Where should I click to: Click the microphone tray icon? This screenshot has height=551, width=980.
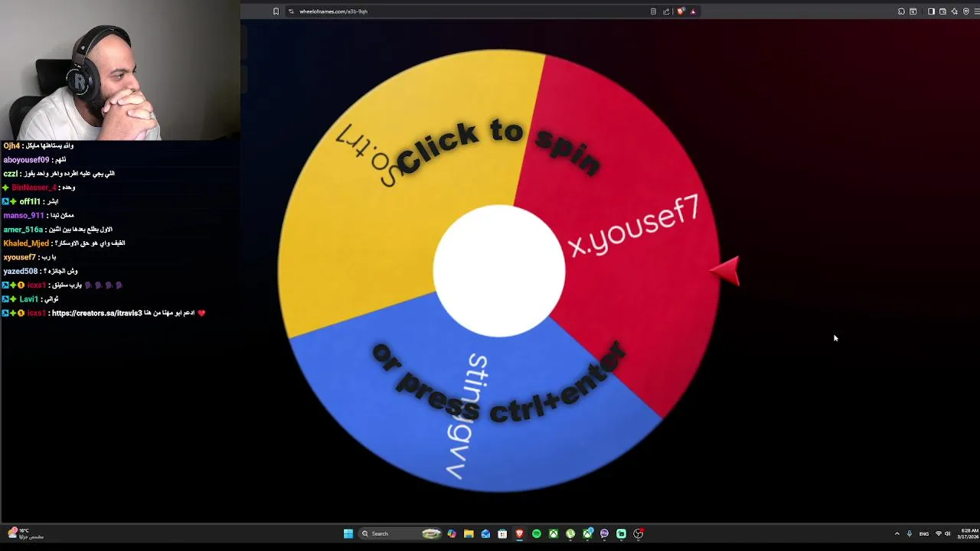pyautogui.click(x=910, y=533)
